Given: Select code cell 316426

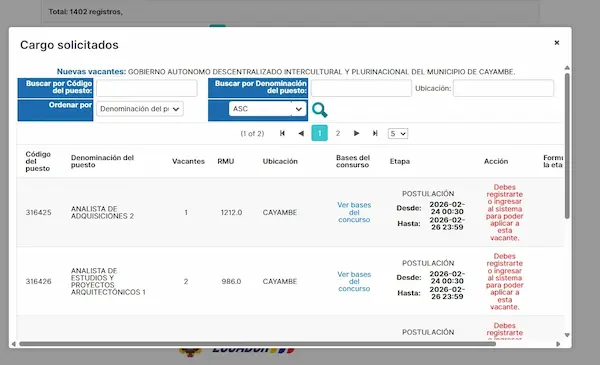Looking at the screenshot, I should 38,281.
